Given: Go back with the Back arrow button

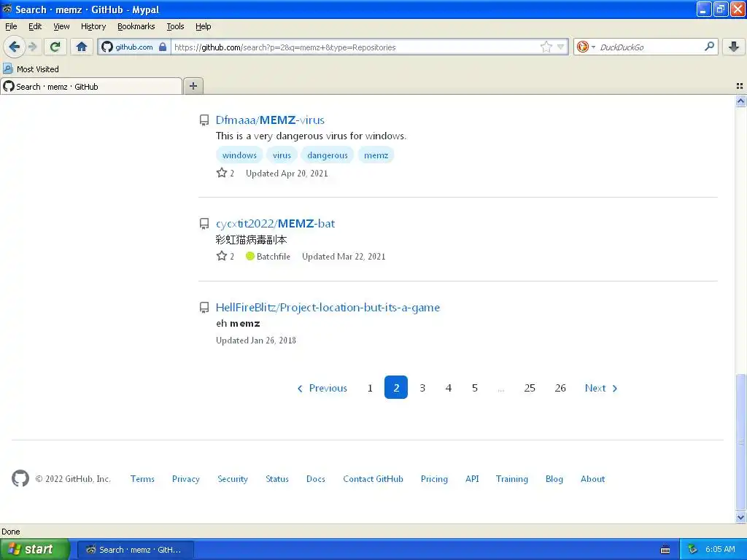Looking at the screenshot, I should point(15,47).
